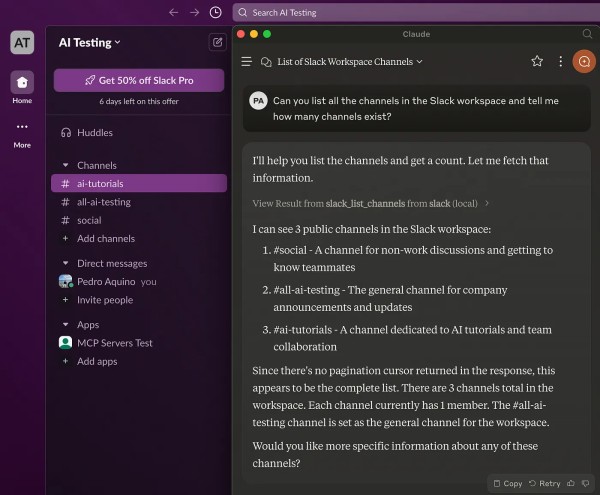The height and width of the screenshot is (495, 600).
Task: Expand View Result from slack_list_channels
Action: (x=371, y=203)
